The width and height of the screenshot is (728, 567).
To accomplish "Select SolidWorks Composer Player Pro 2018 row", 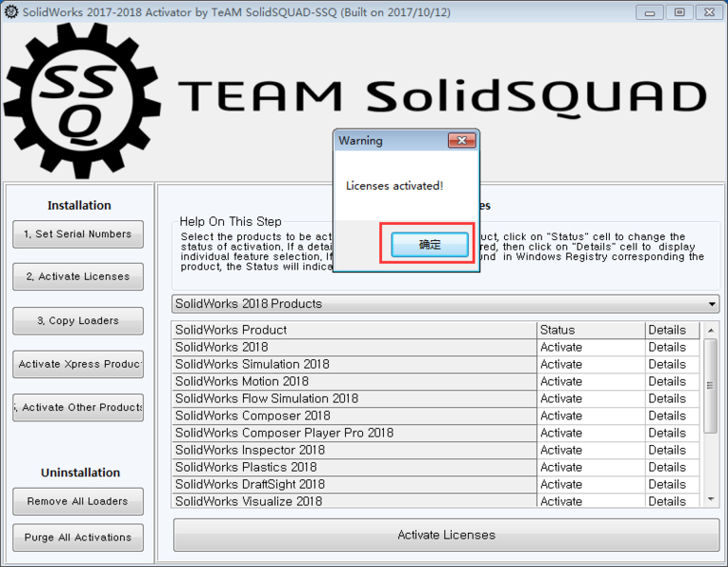I will [x=355, y=433].
